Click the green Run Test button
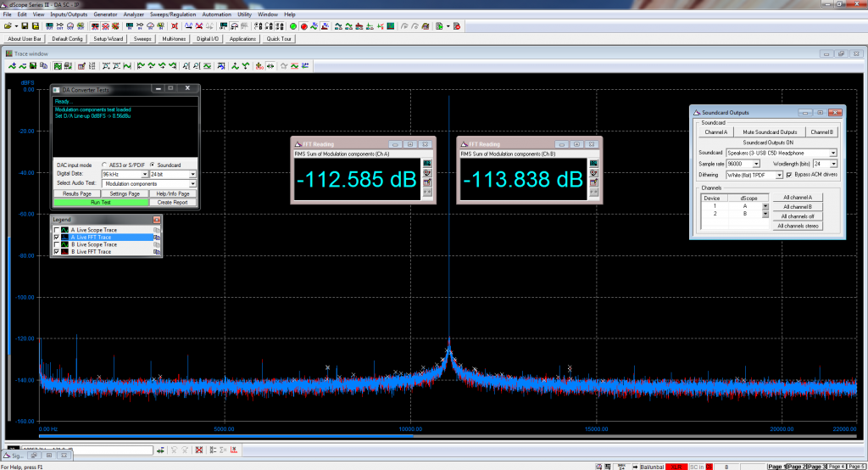868x470 pixels. pyautogui.click(x=102, y=202)
